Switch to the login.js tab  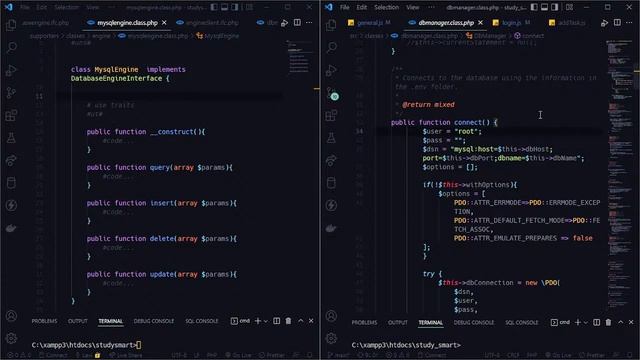click(511, 23)
